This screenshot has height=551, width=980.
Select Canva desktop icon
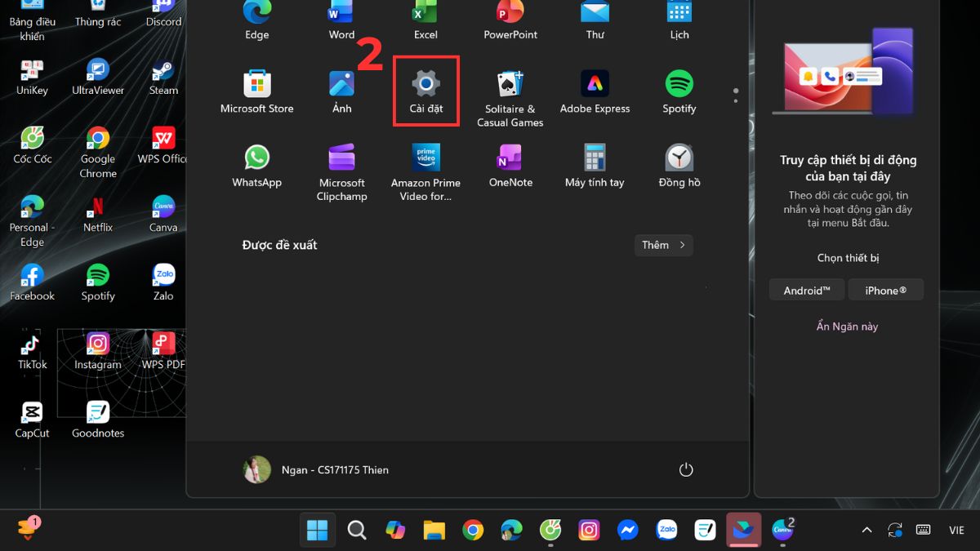click(163, 214)
